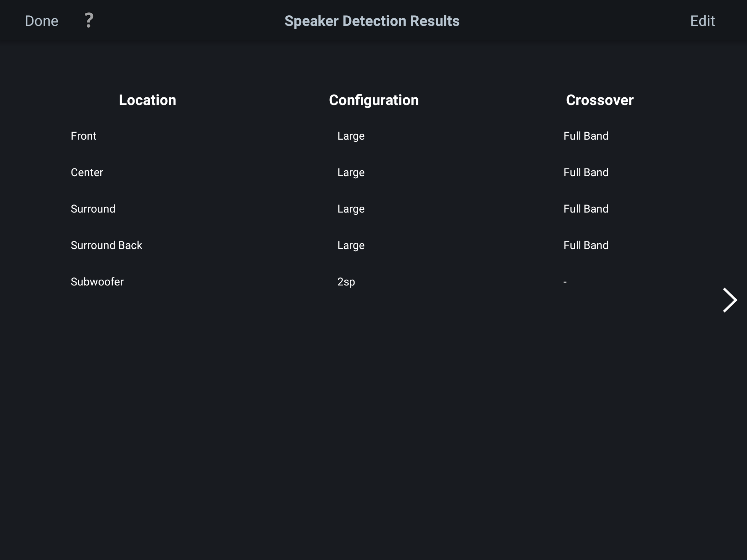This screenshot has width=747, height=560.
Task: Click the Front speaker's Large configuration
Action: pos(351,136)
